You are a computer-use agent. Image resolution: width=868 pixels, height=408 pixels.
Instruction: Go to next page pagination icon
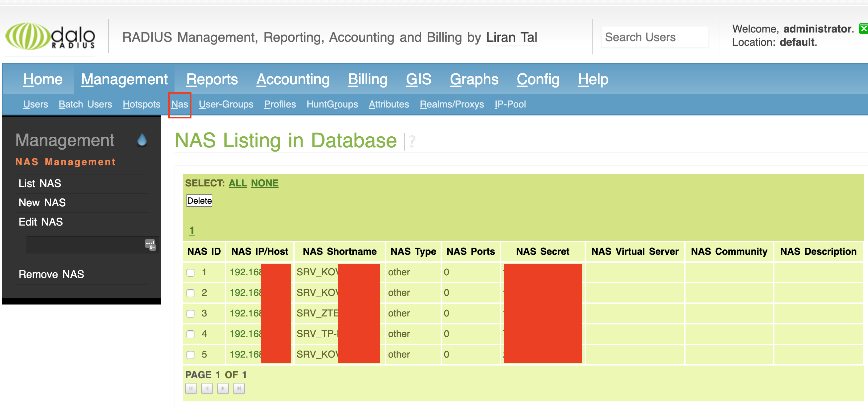coord(223,388)
